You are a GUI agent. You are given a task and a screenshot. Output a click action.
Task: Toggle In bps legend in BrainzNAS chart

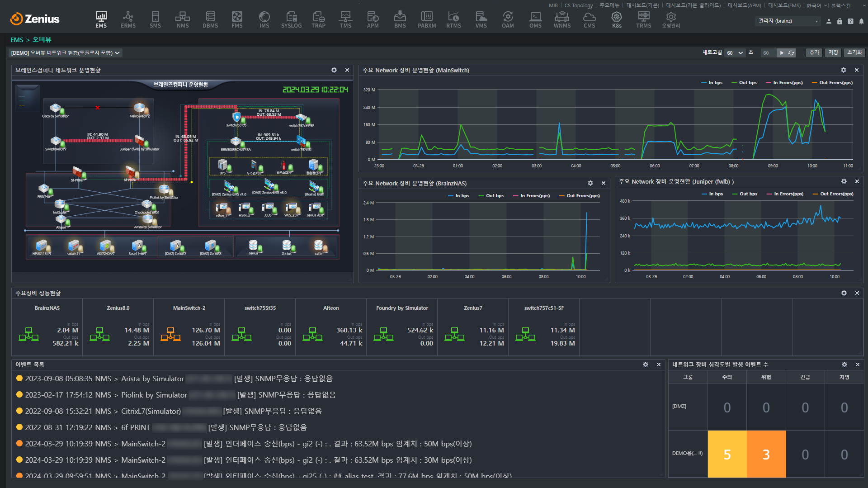pyautogui.click(x=458, y=196)
